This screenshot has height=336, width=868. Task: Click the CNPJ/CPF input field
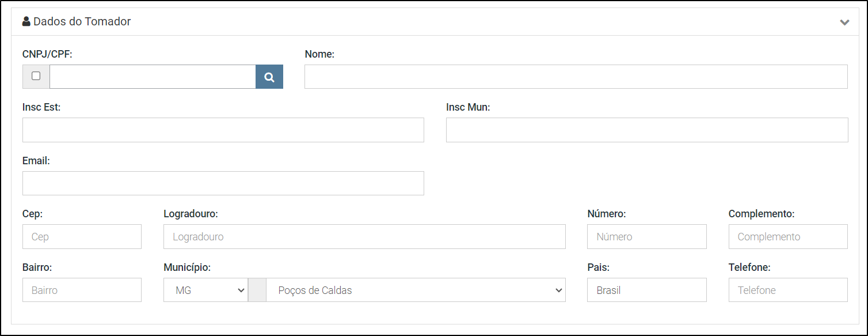click(153, 77)
